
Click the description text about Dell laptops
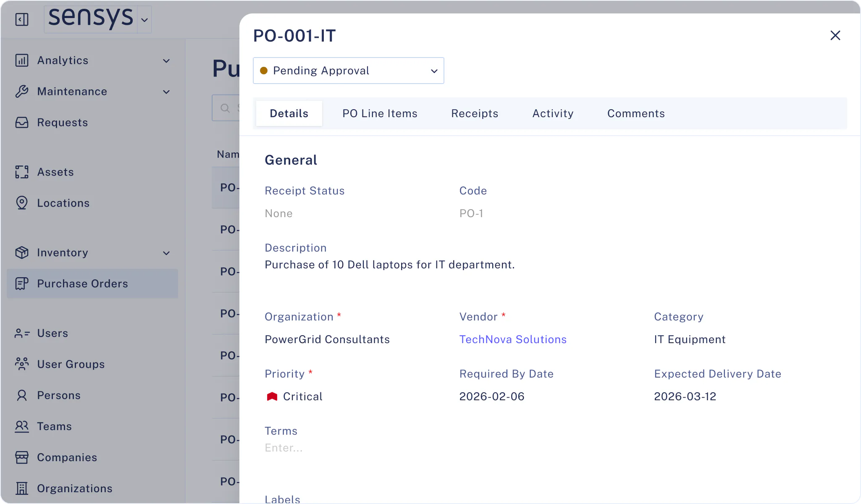click(390, 265)
